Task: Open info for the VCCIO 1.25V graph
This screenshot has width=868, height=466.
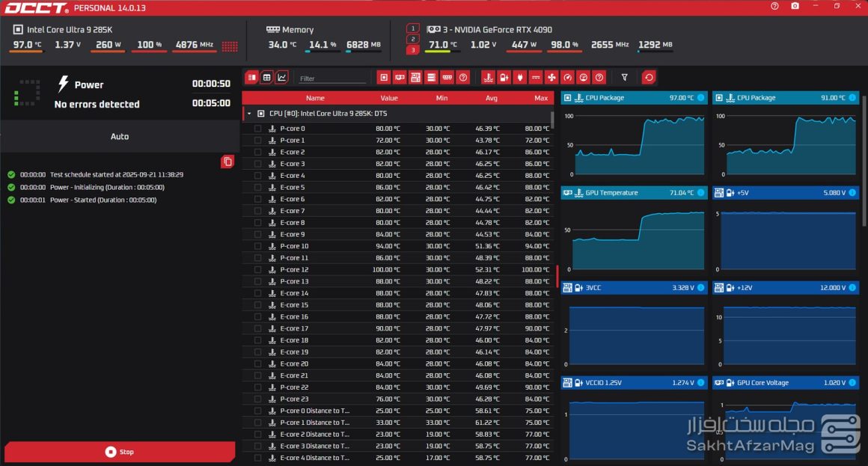Action: pyautogui.click(x=701, y=382)
